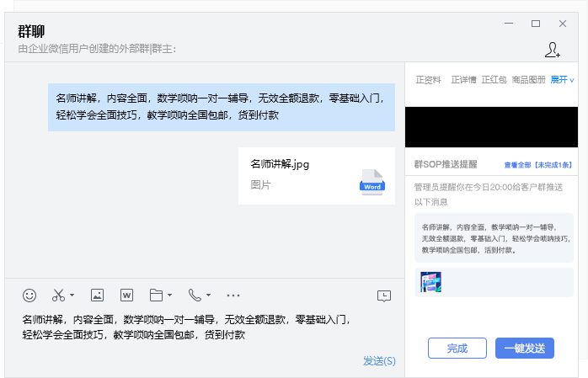Click the folder file icon
588x378 pixels.
[x=155, y=295]
